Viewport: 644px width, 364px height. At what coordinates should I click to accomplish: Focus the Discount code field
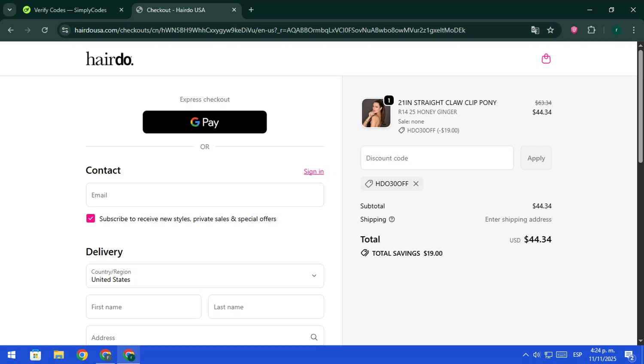click(437, 158)
